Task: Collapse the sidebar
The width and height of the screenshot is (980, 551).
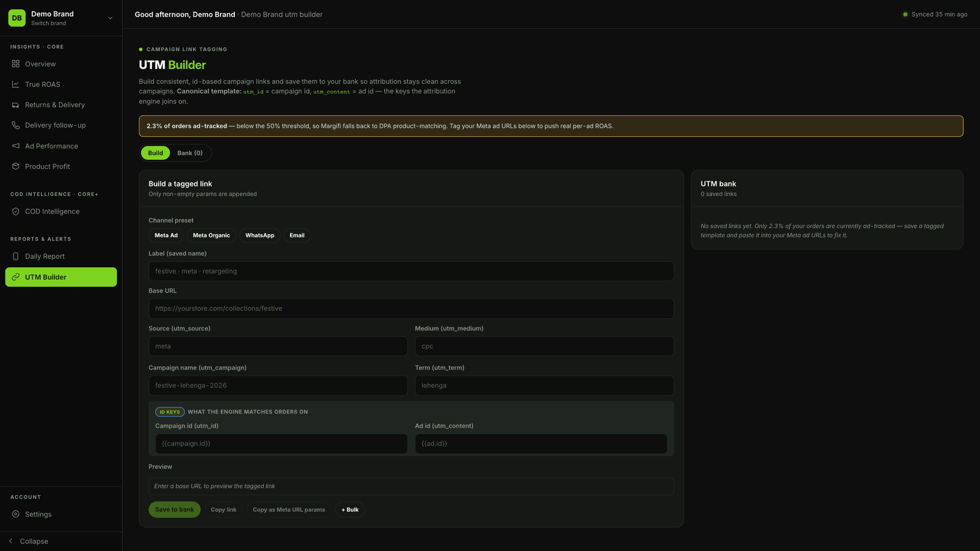Action: click(61, 541)
